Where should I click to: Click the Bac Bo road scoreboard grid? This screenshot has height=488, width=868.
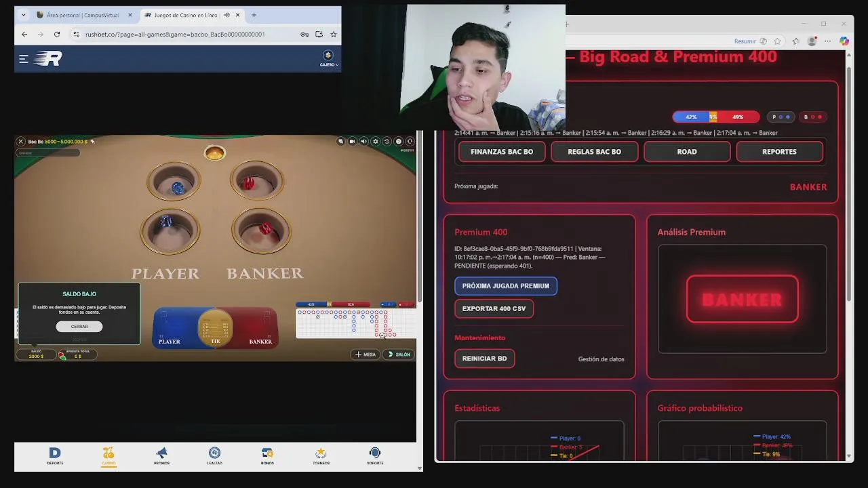pos(355,323)
